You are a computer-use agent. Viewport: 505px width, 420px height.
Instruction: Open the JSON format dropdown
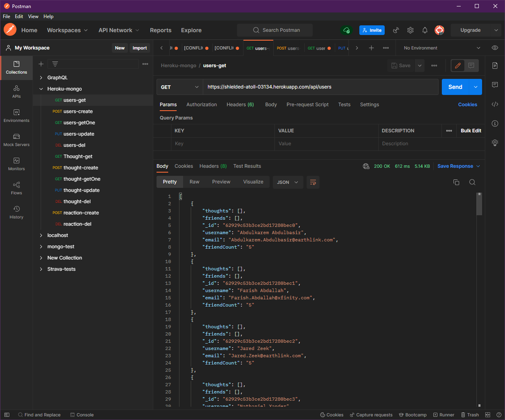(288, 182)
